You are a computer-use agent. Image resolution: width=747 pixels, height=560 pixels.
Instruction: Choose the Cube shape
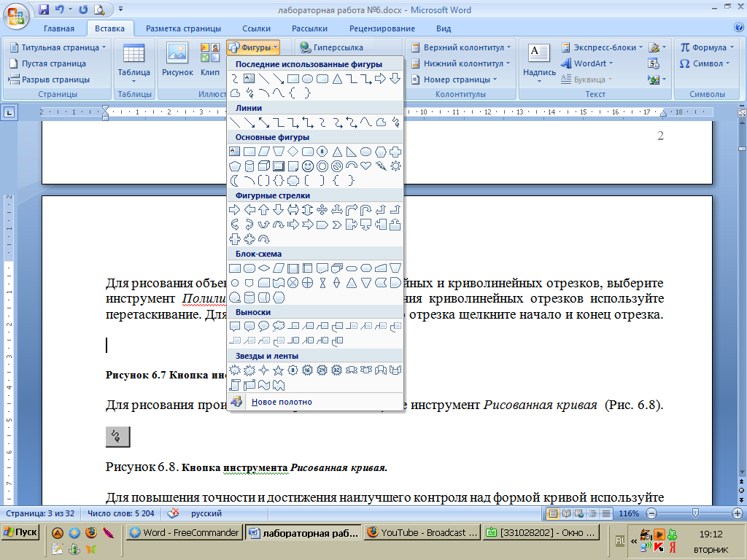pos(264,166)
